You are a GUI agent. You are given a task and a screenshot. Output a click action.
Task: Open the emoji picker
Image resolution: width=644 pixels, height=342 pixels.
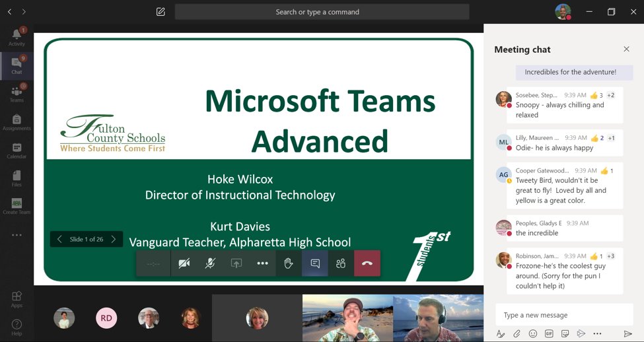pos(532,334)
